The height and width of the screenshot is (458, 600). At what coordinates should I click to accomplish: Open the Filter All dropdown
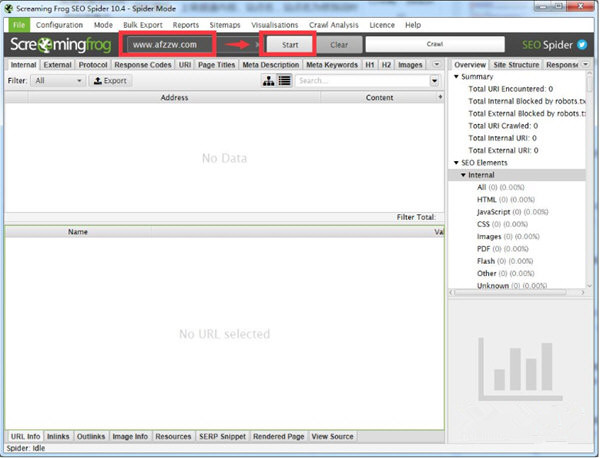click(x=56, y=80)
